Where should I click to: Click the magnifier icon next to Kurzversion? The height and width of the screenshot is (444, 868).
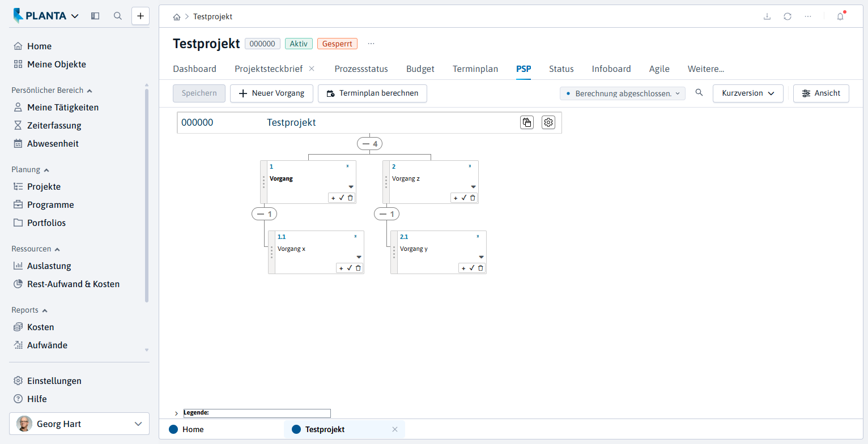click(x=699, y=93)
